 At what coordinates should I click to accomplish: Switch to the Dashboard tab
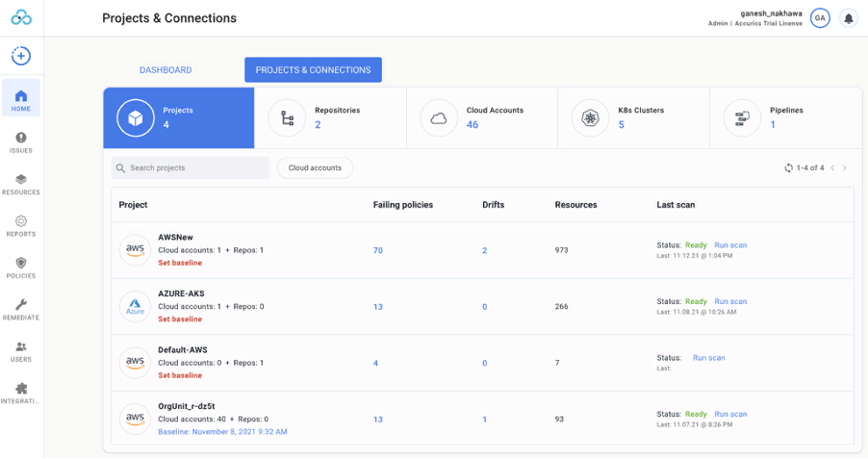(166, 70)
